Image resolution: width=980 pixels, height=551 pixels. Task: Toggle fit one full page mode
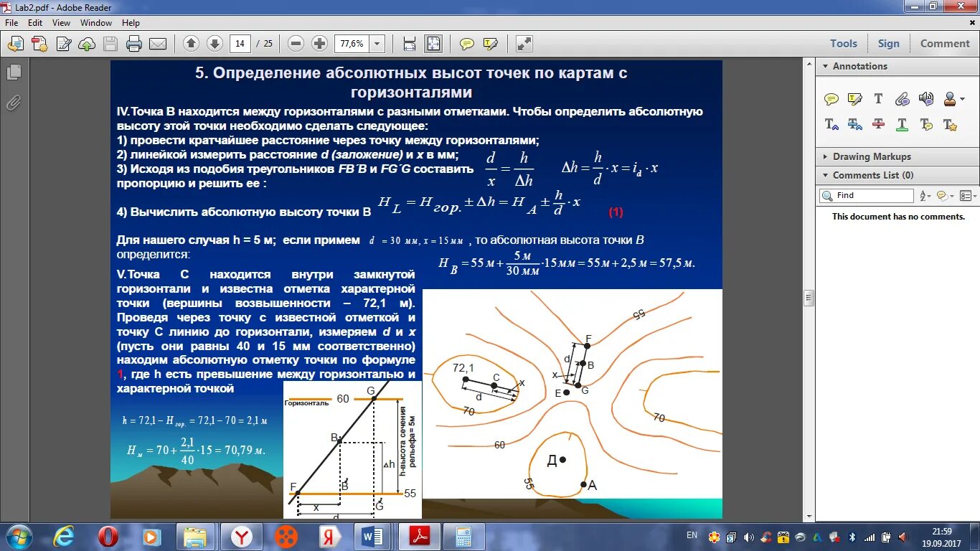pyautogui.click(x=433, y=44)
